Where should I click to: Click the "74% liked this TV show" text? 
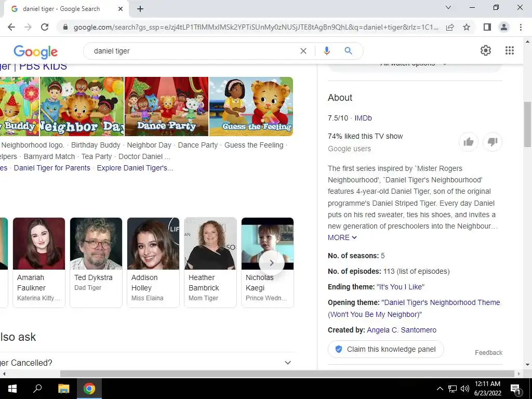(365, 136)
